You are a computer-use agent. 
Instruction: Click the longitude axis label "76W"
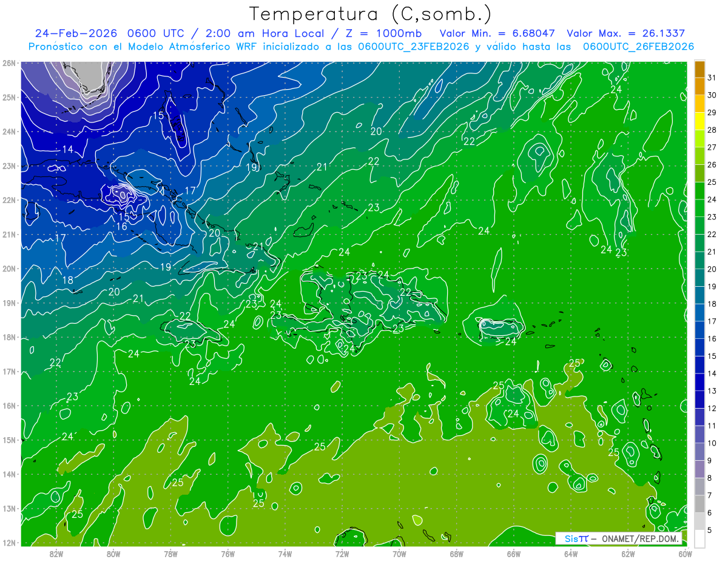(x=227, y=553)
